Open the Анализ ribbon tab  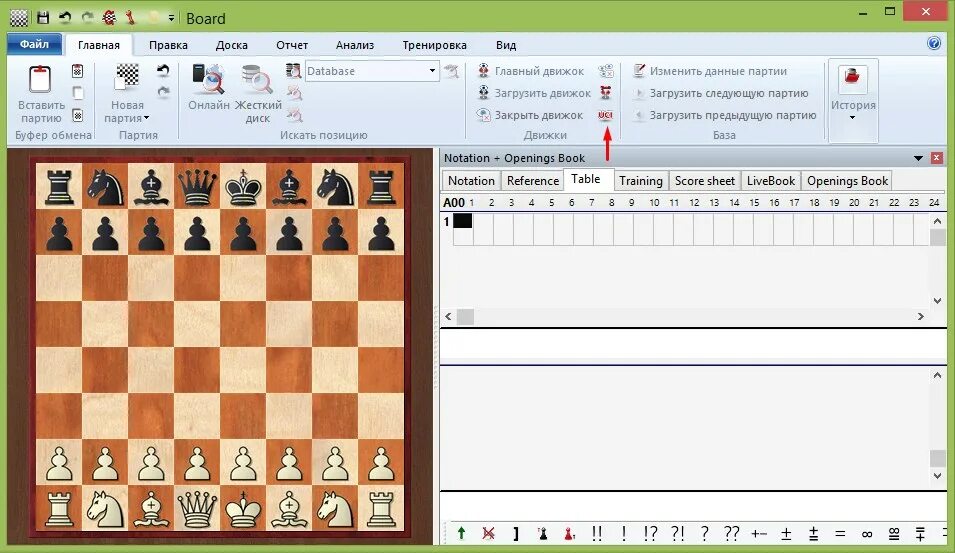(x=354, y=45)
